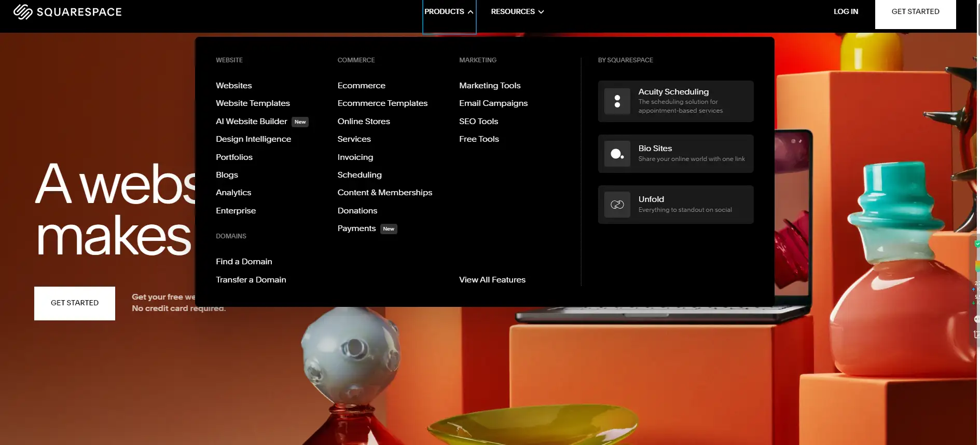Expand the Resources dropdown menu
Screen dimensions: 980x445
(x=517, y=11)
